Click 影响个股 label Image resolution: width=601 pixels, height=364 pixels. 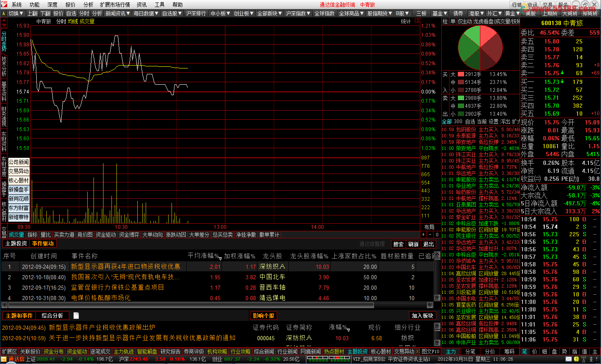click(263, 316)
